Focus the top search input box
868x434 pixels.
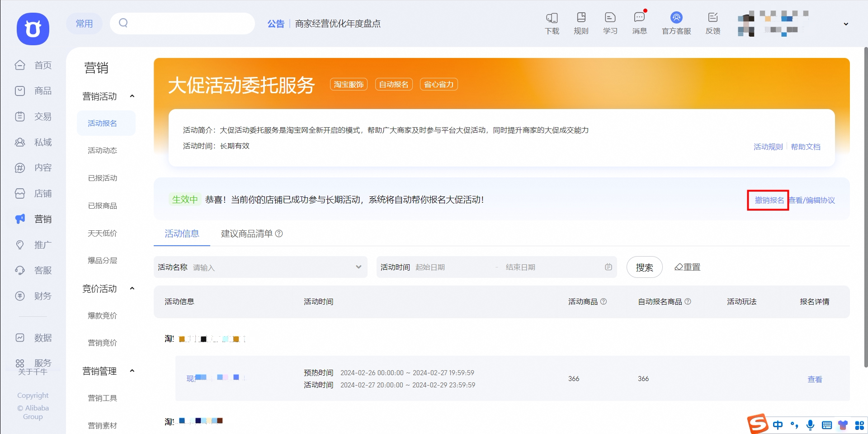(x=183, y=24)
